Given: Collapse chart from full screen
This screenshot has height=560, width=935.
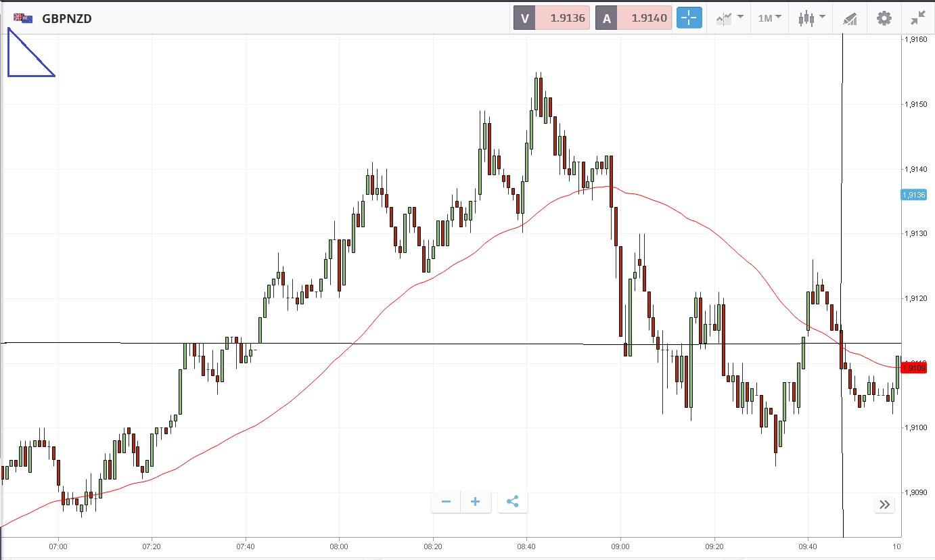Looking at the screenshot, I should 918,18.
